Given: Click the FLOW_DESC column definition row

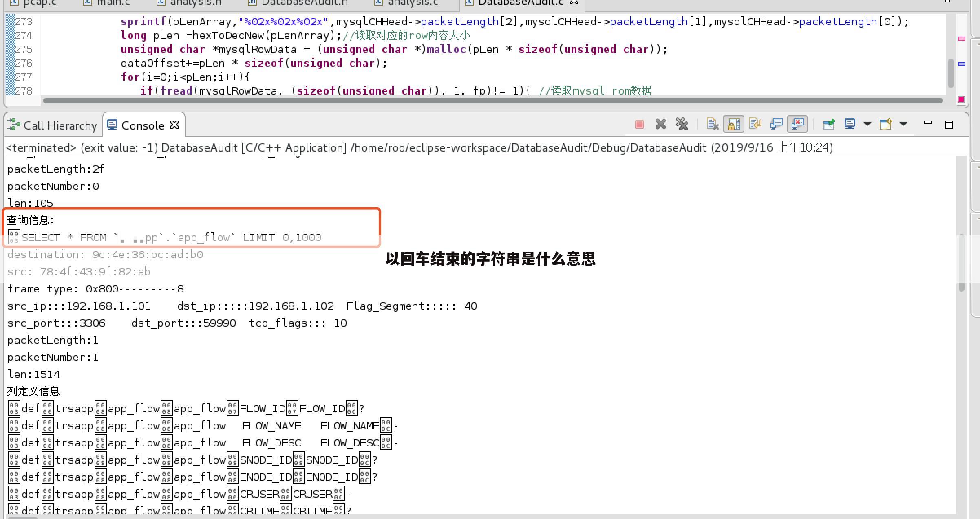Looking at the screenshot, I should coord(203,443).
